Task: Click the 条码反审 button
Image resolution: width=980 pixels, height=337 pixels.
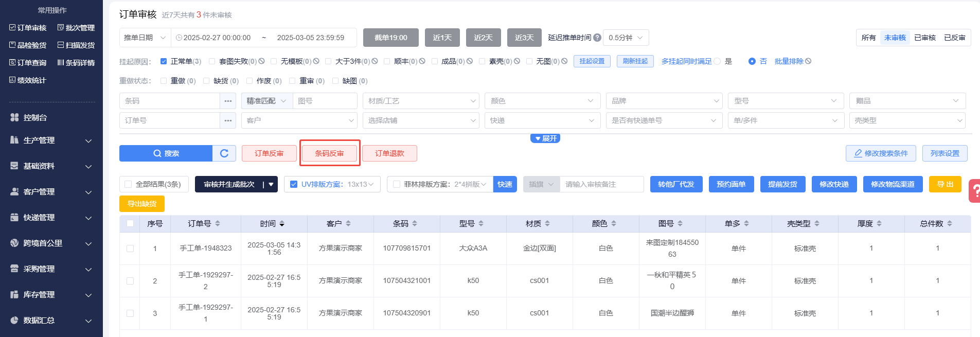Action: tap(329, 153)
